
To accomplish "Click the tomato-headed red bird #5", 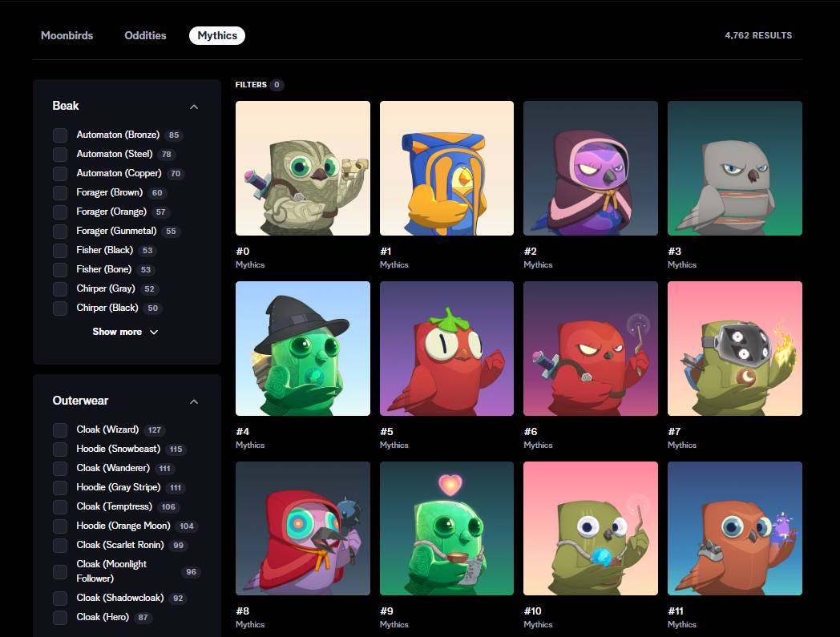I will click(x=446, y=349).
